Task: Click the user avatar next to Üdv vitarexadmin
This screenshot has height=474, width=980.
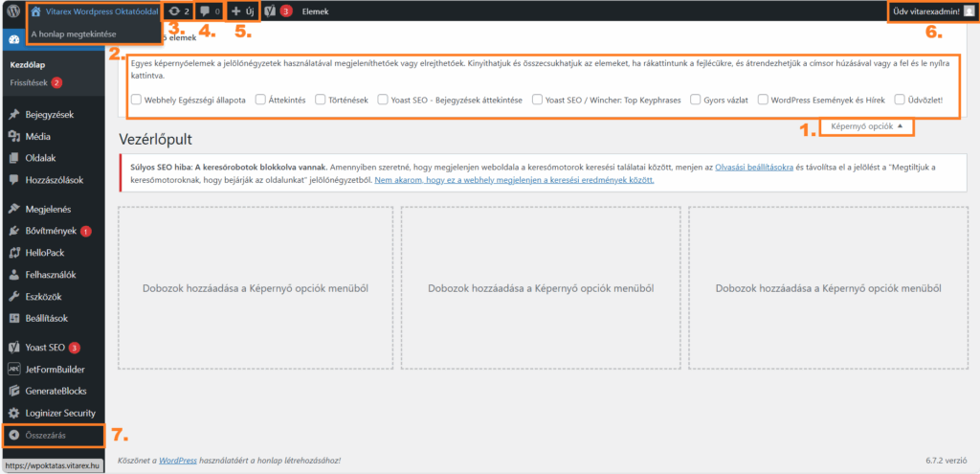Action: pyautogui.click(x=968, y=11)
